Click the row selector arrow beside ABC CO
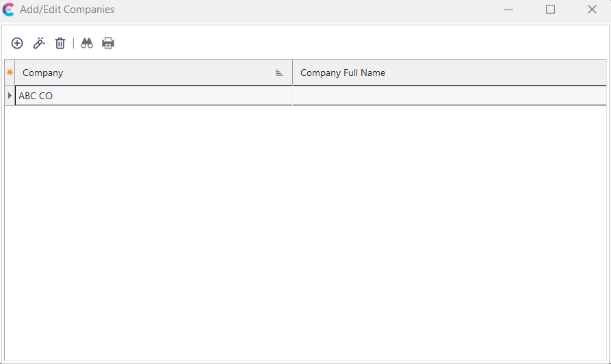Viewport: 611px width, 364px height. pyautogui.click(x=10, y=96)
